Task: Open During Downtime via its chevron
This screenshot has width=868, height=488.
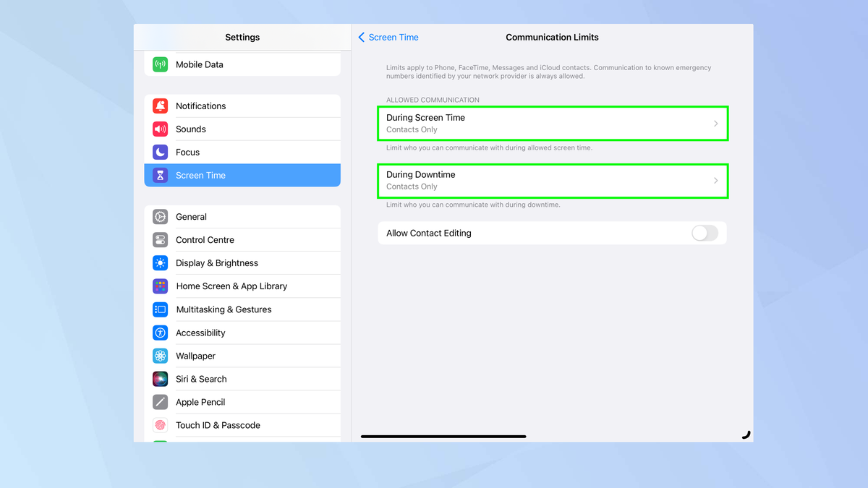Action: coord(716,180)
